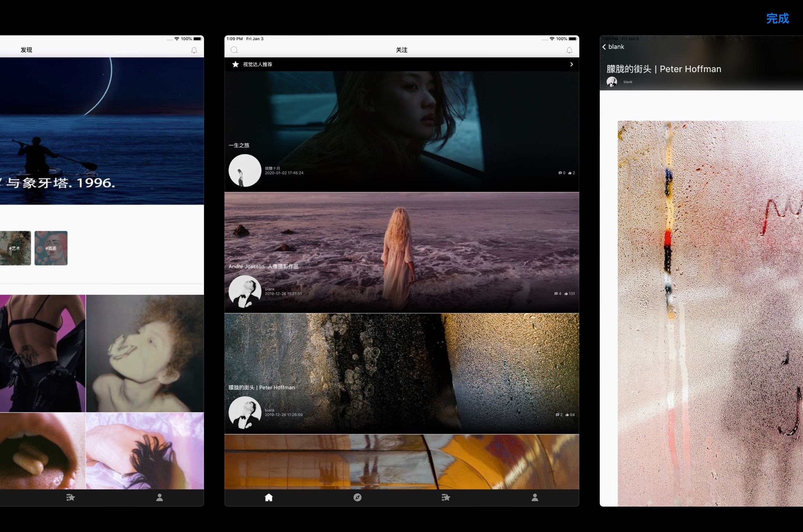Viewport: 803px width, 532px height.
Task: Switch to the compass discover tab
Action: point(357,497)
